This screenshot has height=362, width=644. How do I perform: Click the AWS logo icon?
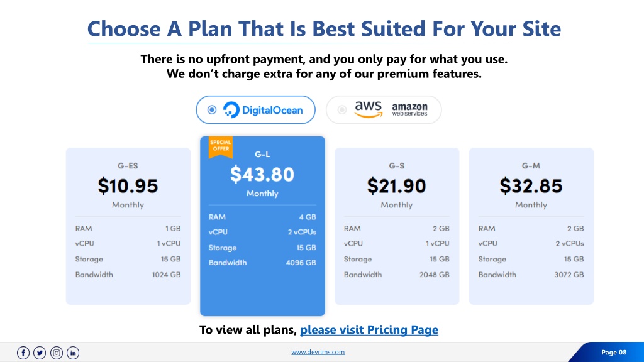[x=369, y=109]
